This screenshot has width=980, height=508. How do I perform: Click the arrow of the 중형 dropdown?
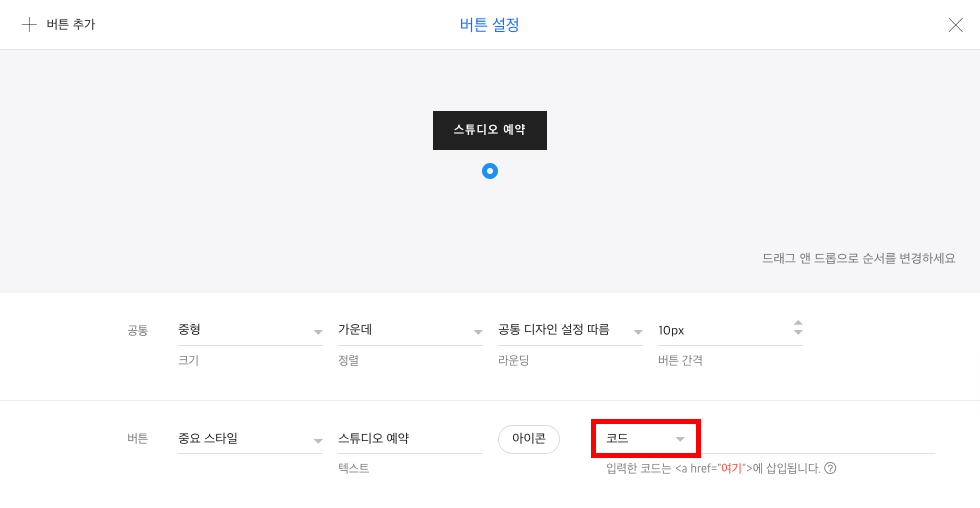point(318,332)
